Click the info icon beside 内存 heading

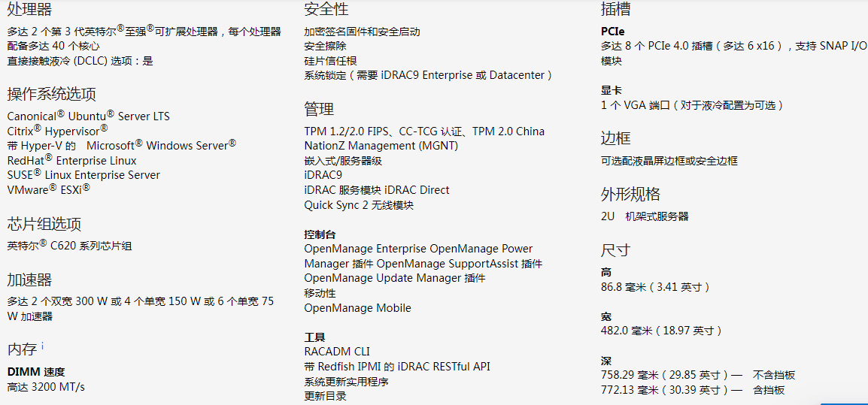[x=43, y=346]
